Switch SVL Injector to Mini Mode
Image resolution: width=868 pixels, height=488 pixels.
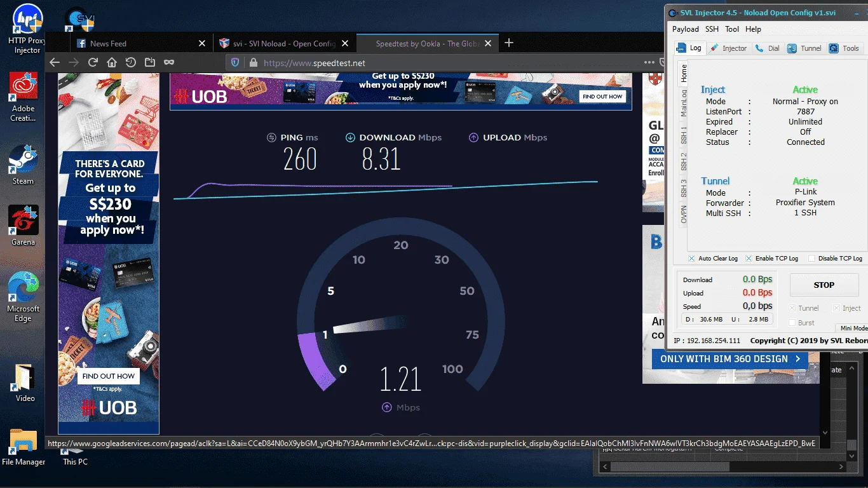tap(853, 329)
